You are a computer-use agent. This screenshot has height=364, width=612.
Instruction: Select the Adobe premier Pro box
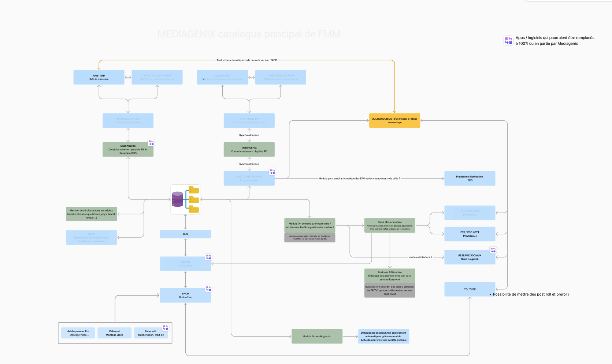[x=78, y=333]
